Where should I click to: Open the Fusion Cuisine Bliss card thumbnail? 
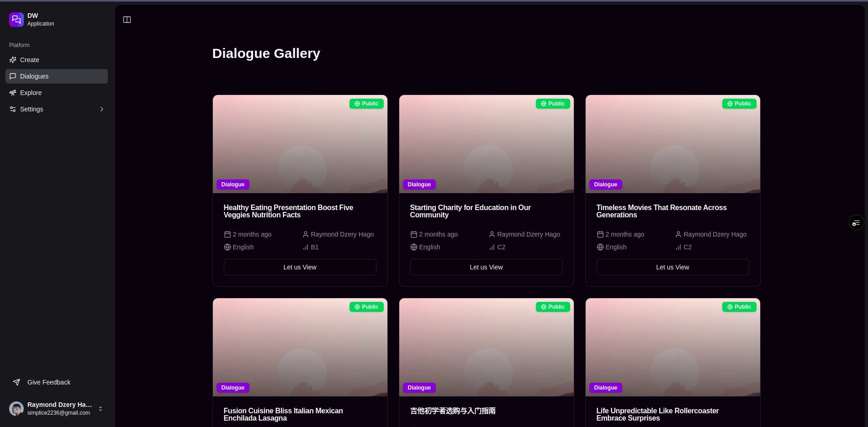pyautogui.click(x=300, y=347)
